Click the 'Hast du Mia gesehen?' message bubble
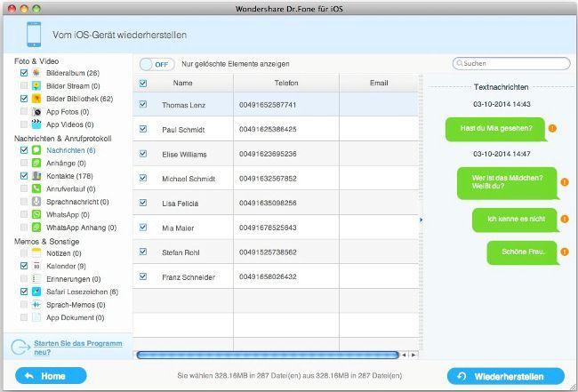Image resolution: width=578 pixels, height=392 pixels. 496,129
